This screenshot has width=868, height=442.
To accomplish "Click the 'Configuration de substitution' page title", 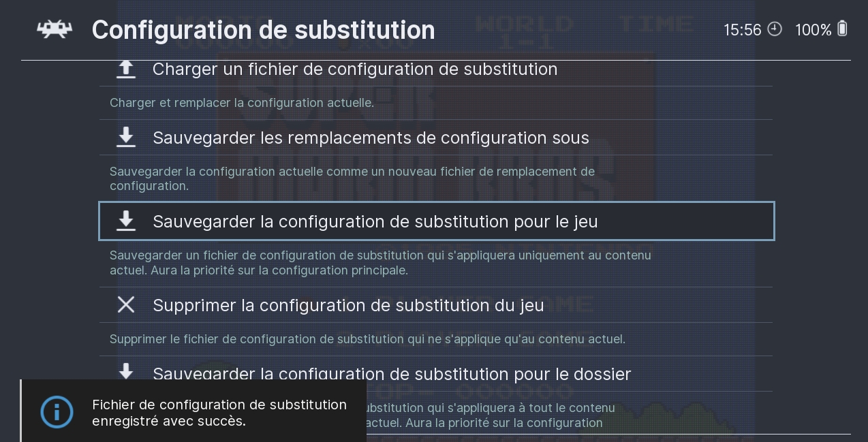I will pos(263,30).
